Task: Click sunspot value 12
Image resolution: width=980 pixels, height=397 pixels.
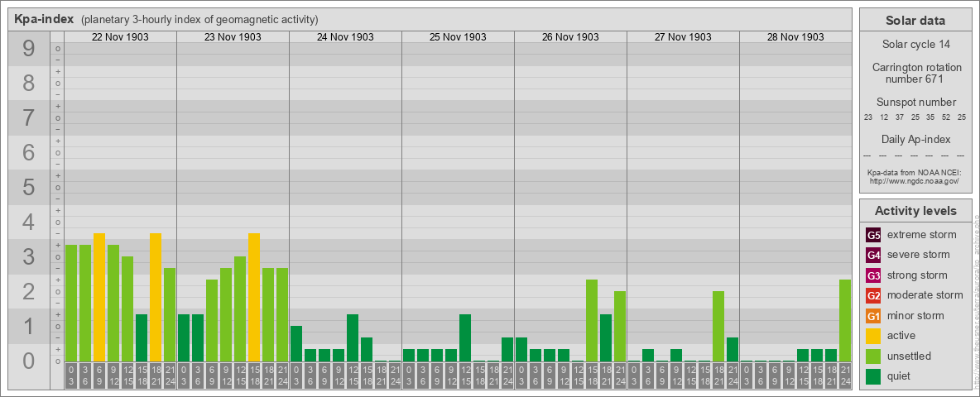Action: click(884, 117)
